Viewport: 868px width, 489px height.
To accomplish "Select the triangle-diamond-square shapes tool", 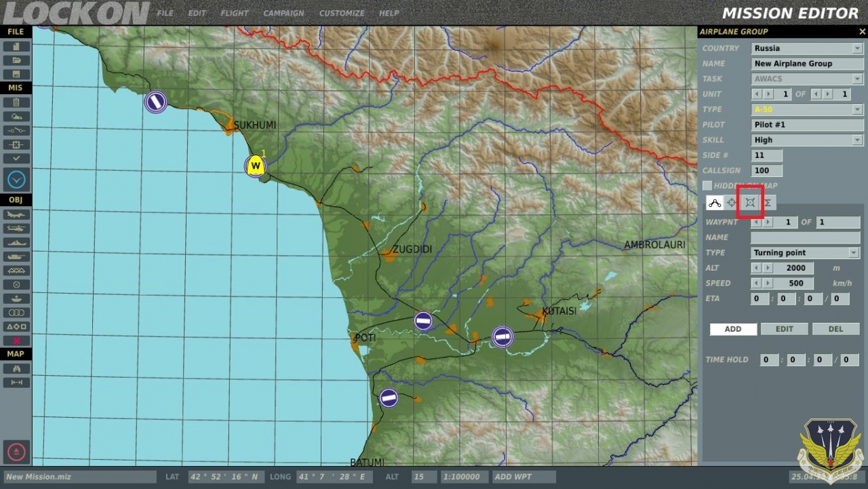I will click(x=16, y=326).
